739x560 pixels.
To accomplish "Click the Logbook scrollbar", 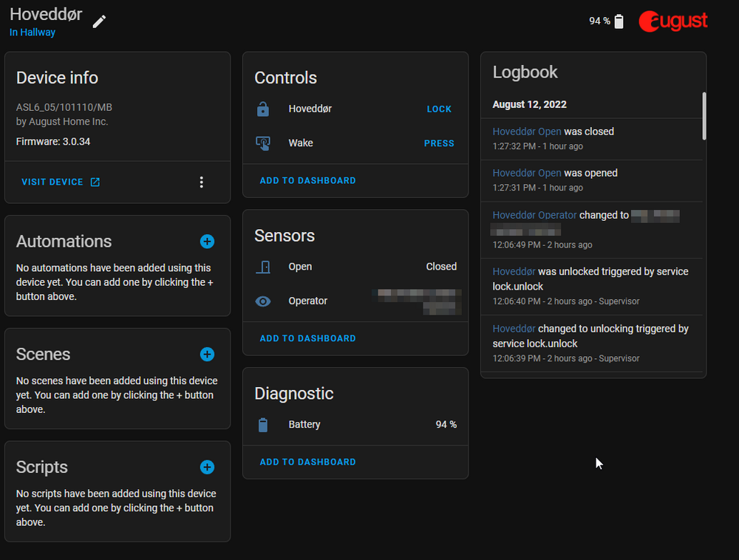I will (704, 116).
